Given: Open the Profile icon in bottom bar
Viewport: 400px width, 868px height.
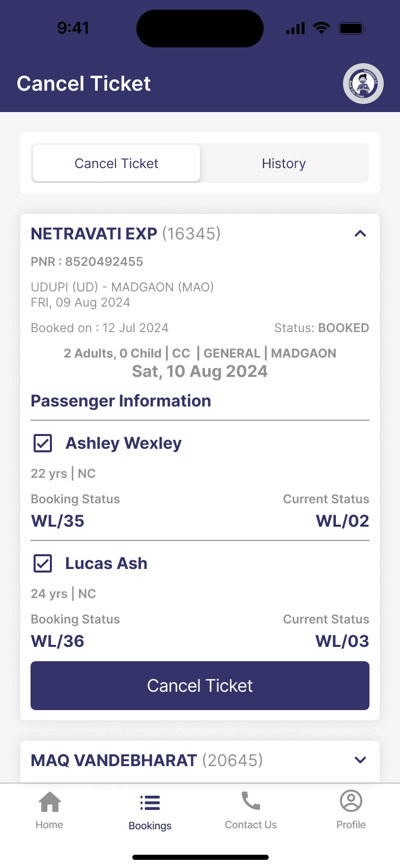Looking at the screenshot, I should coord(351,801).
